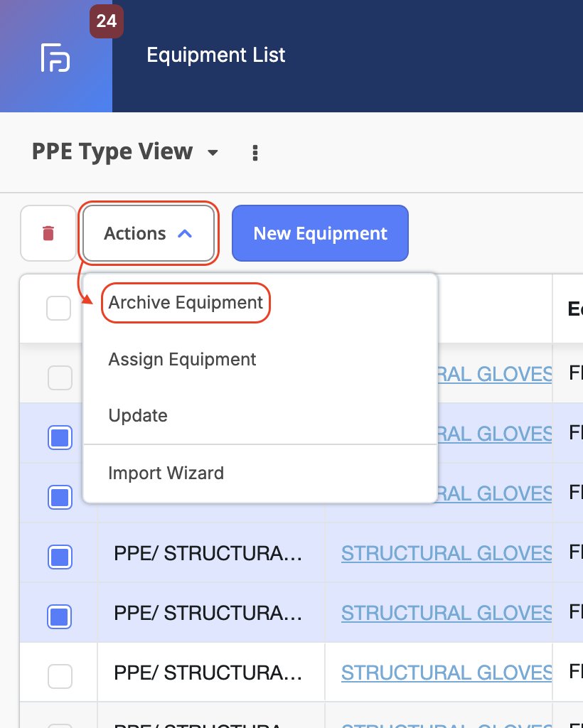Open STRUCTURAL GLOVES link in third selected row
Screen dimensions: 583x728
pos(446,553)
